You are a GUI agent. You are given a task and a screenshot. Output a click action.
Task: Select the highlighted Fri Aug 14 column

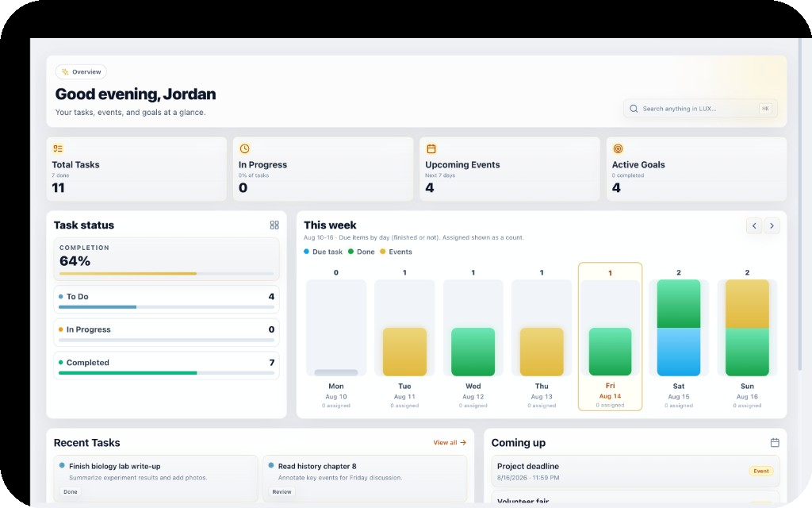click(x=610, y=337)
